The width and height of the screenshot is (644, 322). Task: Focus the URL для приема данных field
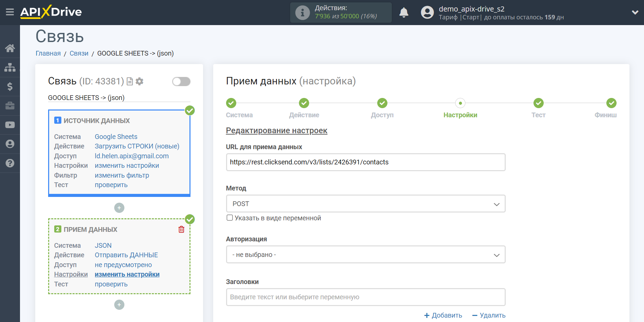pyautogui.click(x=366, y=162)
